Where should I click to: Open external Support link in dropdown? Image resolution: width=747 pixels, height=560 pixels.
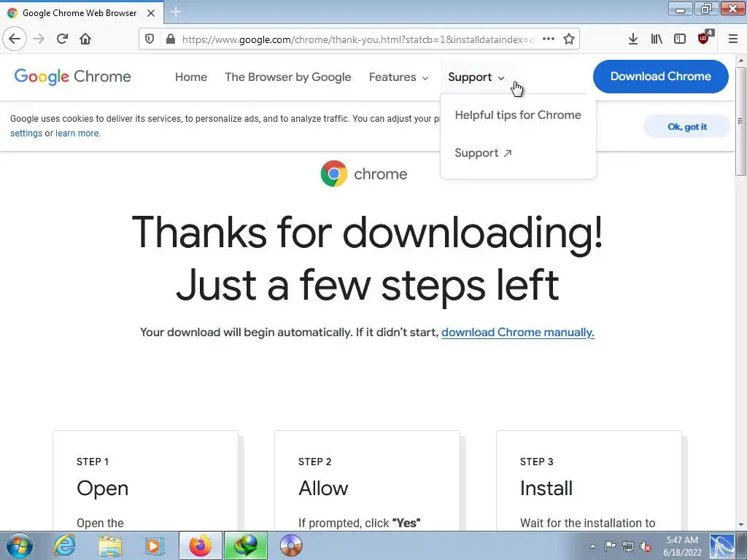tap(483, 153)
